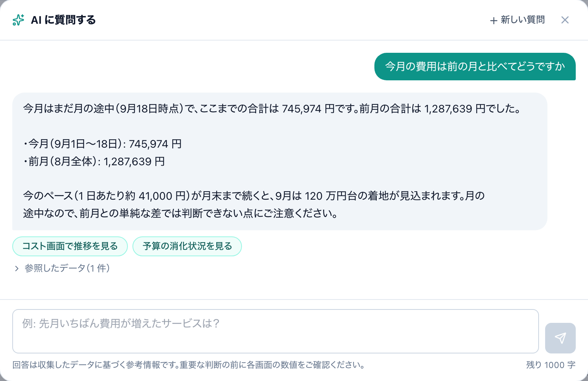
Task: Send the question with the paper-plane button
Action: coord(560,338)
